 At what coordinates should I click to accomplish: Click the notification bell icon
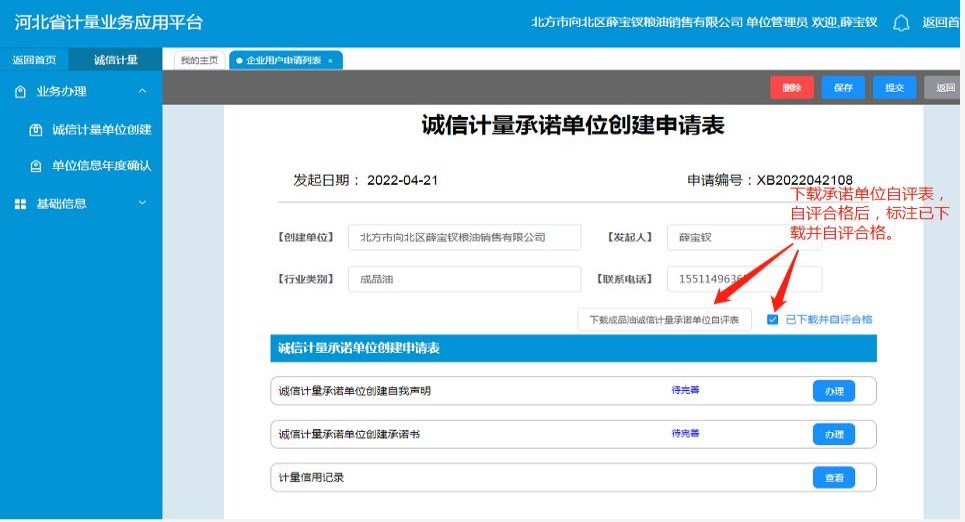pyautogui.click(x=901, y=22)
